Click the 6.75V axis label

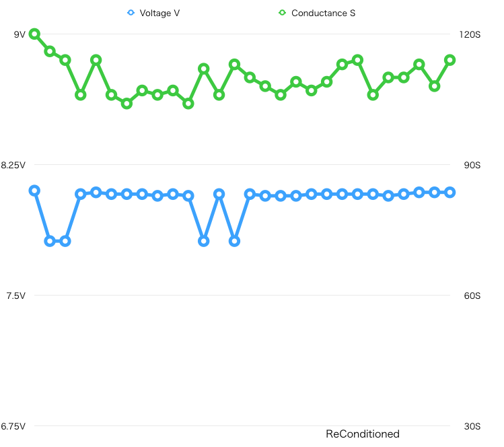tap(13, 426)
